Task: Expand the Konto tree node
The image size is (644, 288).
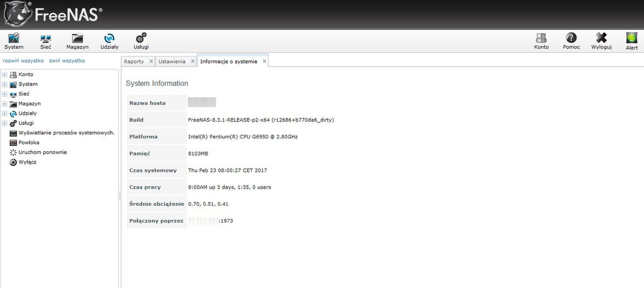Action: click(4, 75)
